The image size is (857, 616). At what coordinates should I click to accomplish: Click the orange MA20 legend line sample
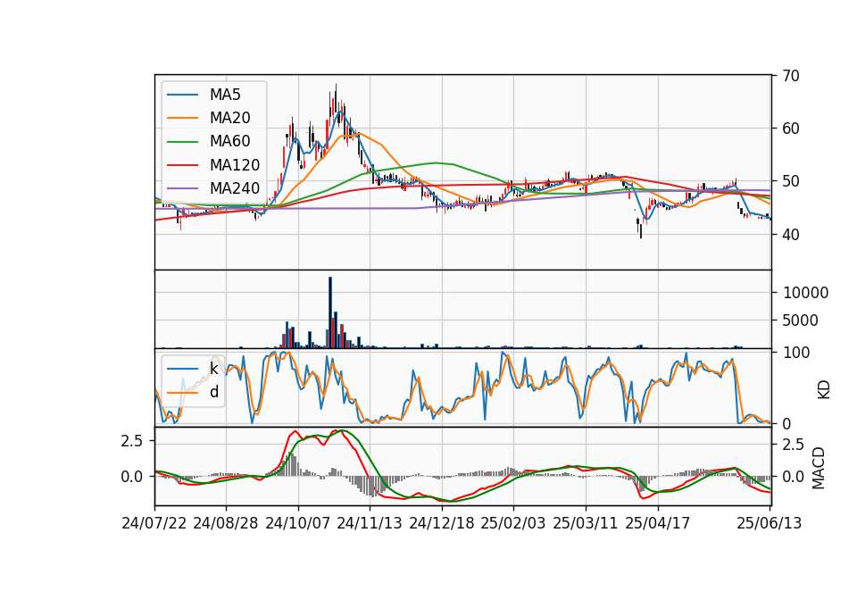[x=182, y=119]
